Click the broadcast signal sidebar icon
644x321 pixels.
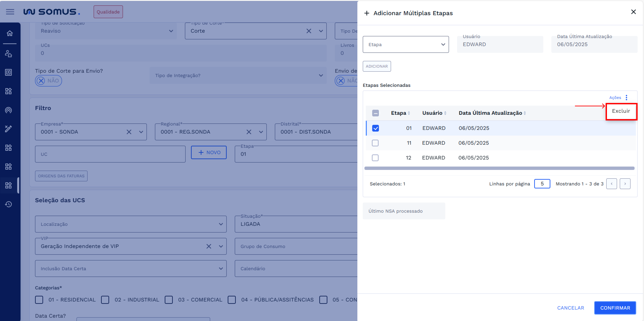point(8,110)
